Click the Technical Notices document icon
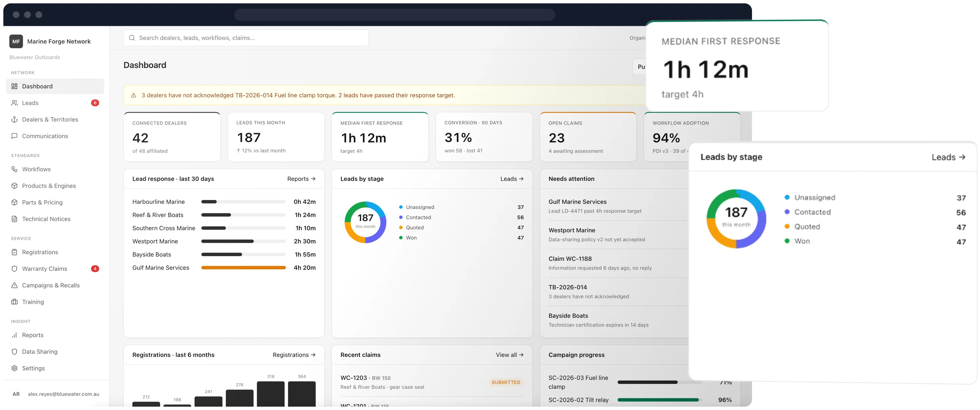Image resolution: width=980 pixels, height=410 pixels. coord(14,219)
